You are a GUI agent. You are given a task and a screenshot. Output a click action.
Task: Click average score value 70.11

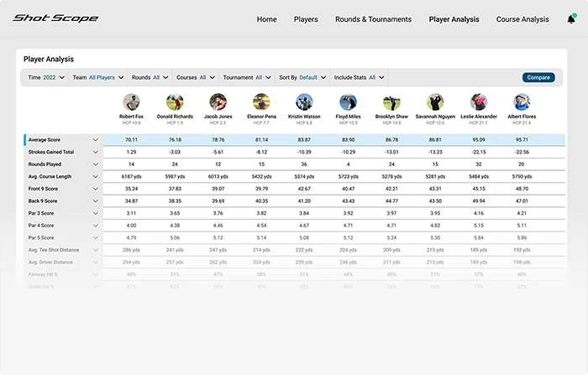[131, 140]
